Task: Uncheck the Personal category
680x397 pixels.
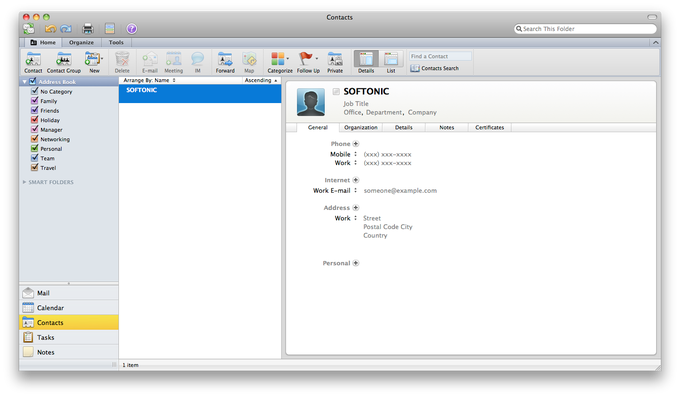Action: 35,148
